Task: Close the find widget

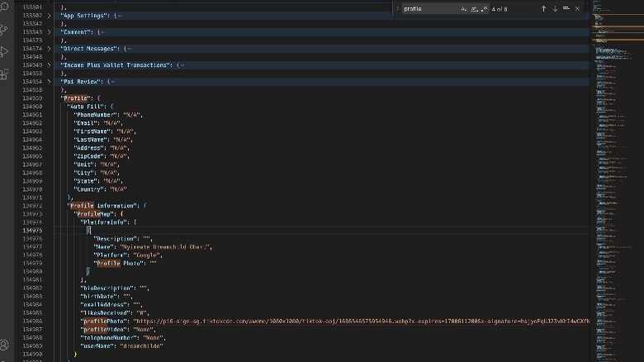Action: (577, 8)
